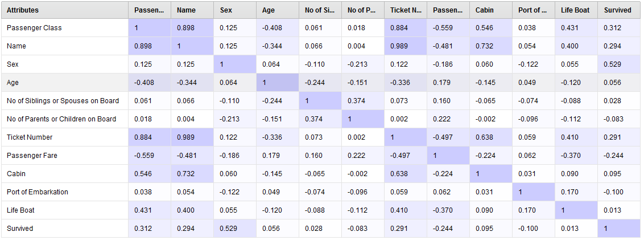Sort by the Survived column header
The height and width of the screenshot is (240, 644).
(x=618, y=10)
